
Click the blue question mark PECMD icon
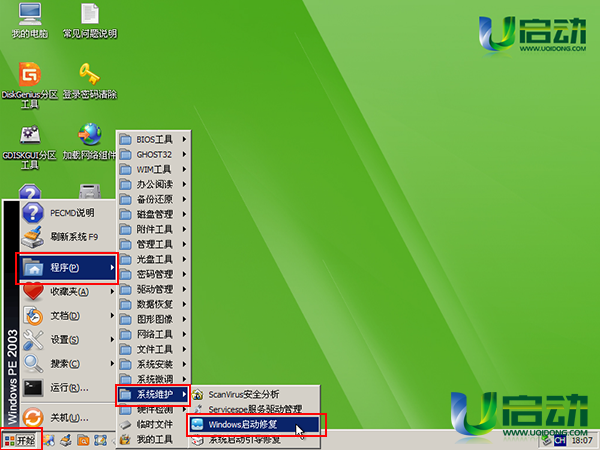pos(33,213)
